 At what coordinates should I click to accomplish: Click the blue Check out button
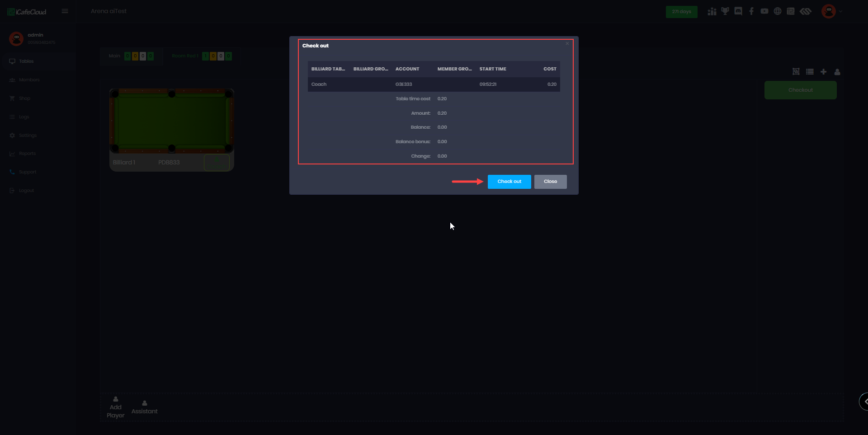point(509,182)
